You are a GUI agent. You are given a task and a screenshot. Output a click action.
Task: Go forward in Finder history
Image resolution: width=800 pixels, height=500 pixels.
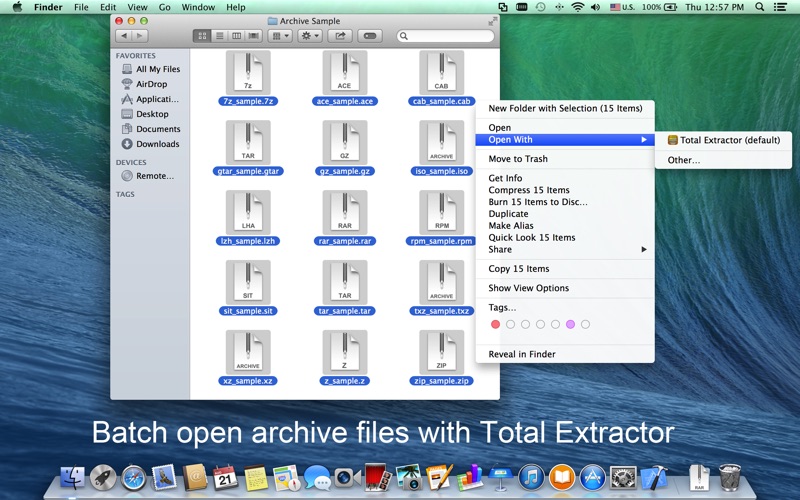(140, 36)
